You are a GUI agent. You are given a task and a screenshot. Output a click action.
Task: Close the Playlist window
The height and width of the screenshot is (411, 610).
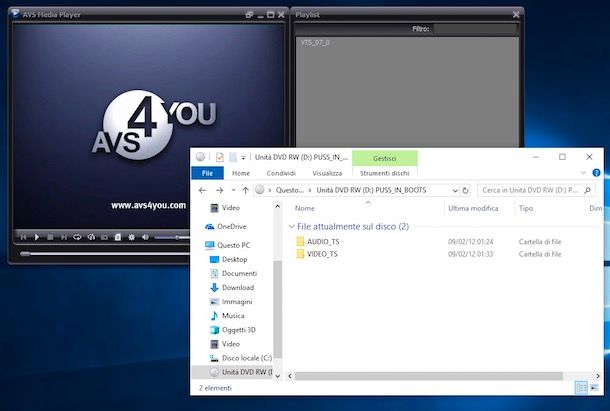(516, 15)
